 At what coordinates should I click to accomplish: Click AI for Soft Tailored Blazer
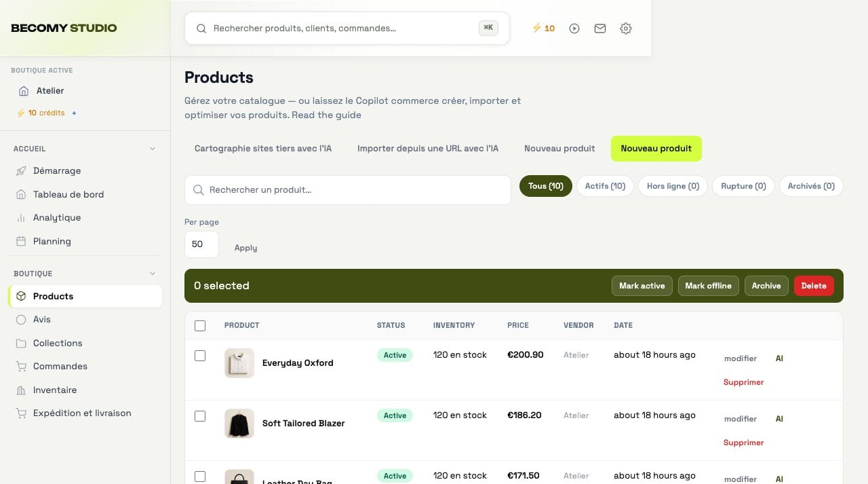point(779,419)
